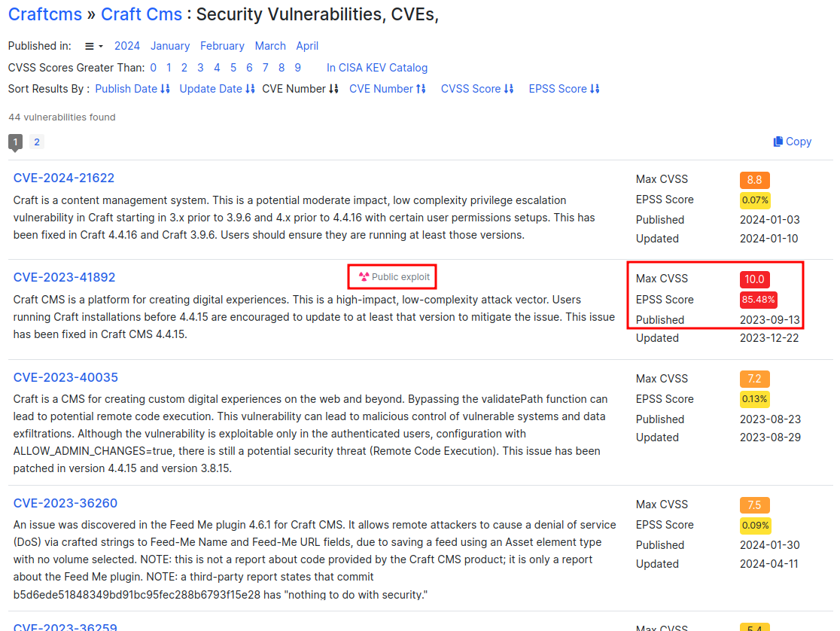
Task: Filter vulnerabilities published in 2024
Action: point(127,46)
